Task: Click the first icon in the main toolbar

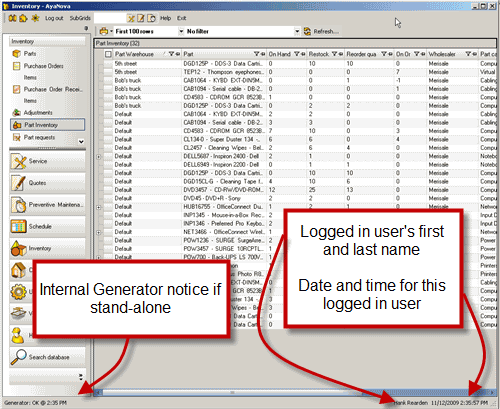Action: [x=12, y=18]
